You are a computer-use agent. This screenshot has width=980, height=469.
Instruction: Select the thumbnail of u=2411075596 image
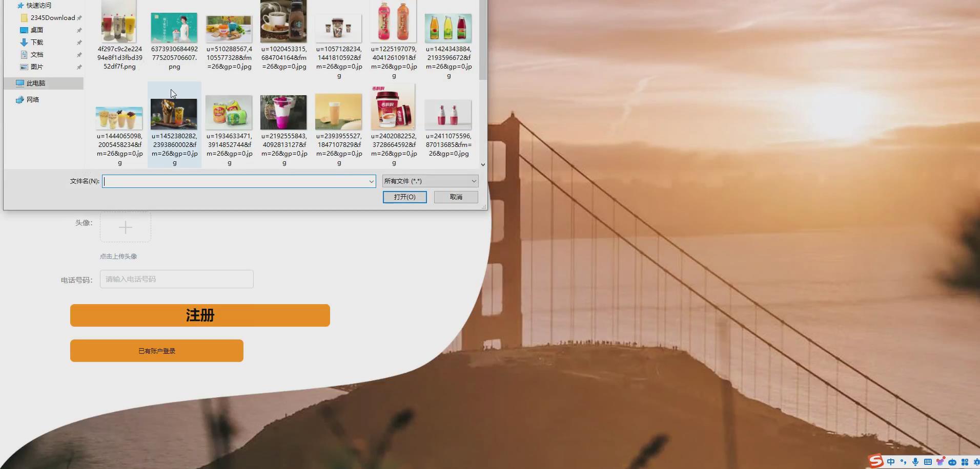point(448,115)
